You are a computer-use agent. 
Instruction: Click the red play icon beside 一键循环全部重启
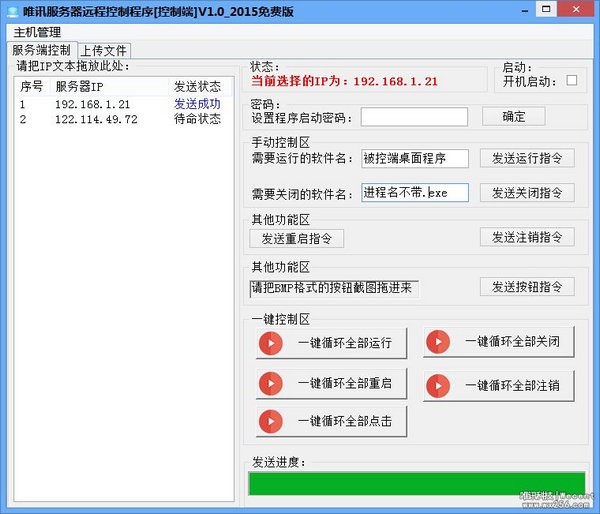pyautogui.click(x=271, y=383)
